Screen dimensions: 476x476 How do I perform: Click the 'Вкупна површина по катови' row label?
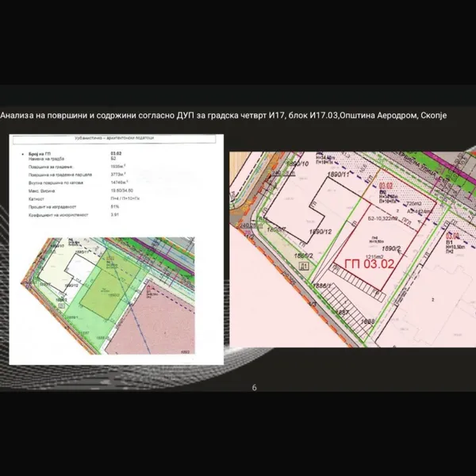(56, 182)
